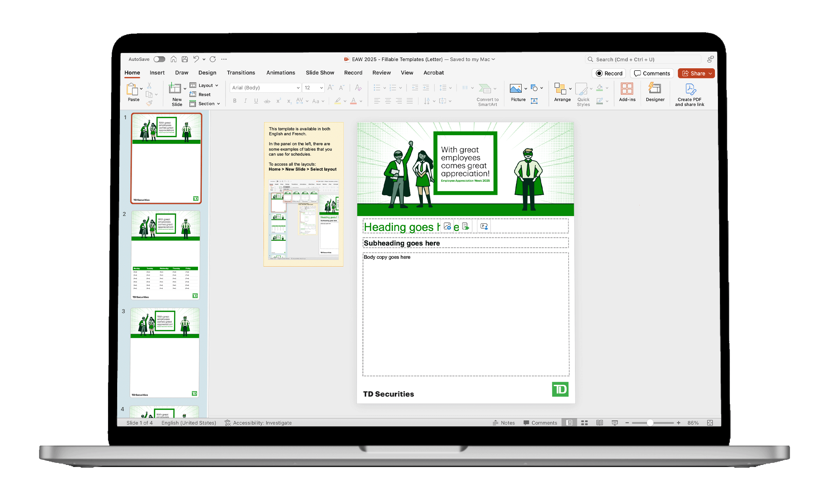
Task: Toggle numbered list formatting
Action: click(x=393, y=88)
